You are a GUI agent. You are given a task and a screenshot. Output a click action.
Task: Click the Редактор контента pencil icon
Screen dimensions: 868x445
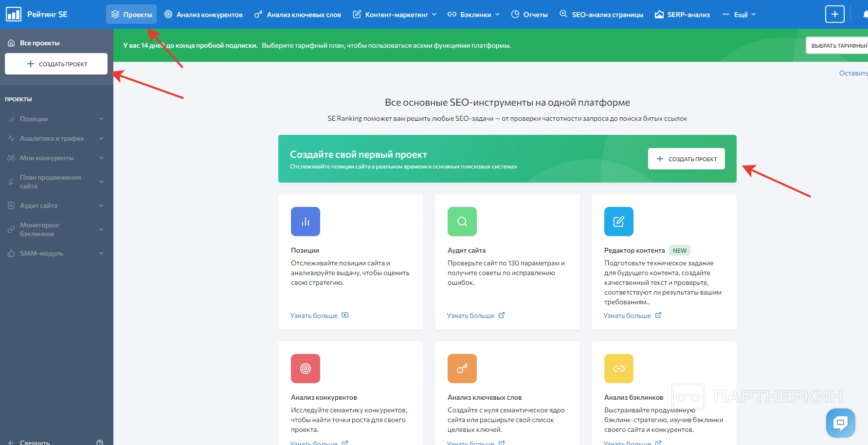pos(618,222)
